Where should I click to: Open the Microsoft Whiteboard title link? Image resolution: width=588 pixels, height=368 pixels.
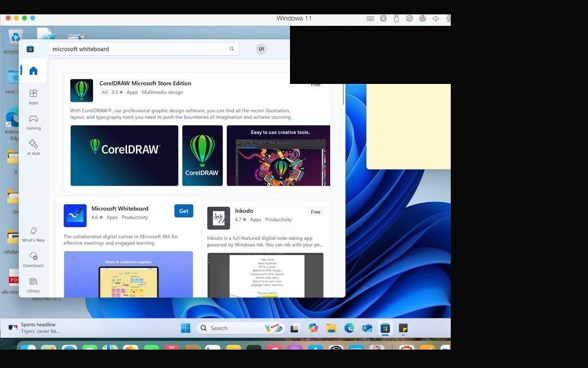pos(119,208)
